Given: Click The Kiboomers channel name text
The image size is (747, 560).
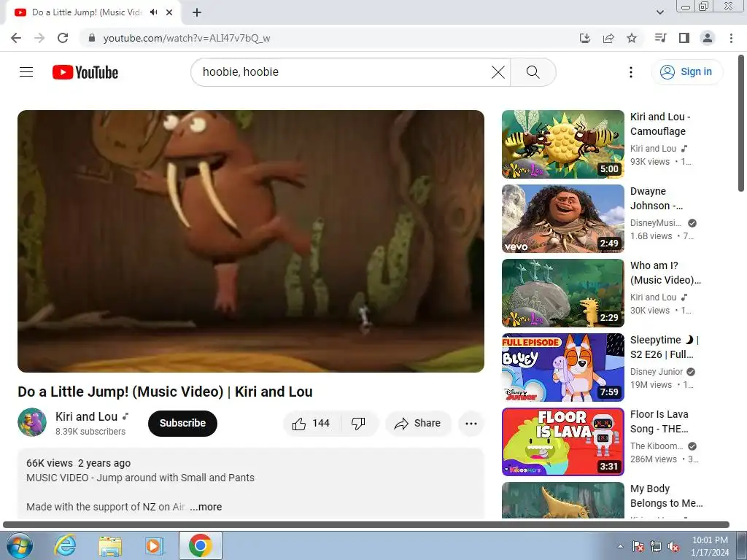Looking at the screenshot, I should tap(657, 446).
